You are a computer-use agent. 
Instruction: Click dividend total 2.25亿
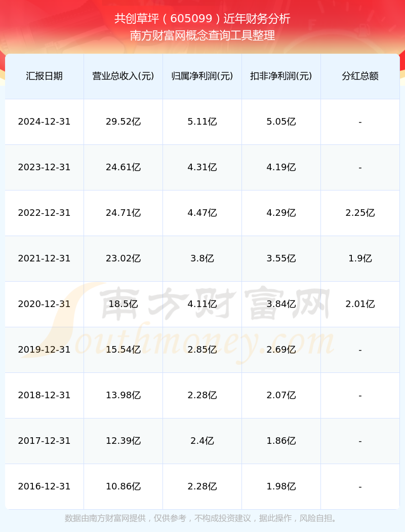click(x=360, y=213)
